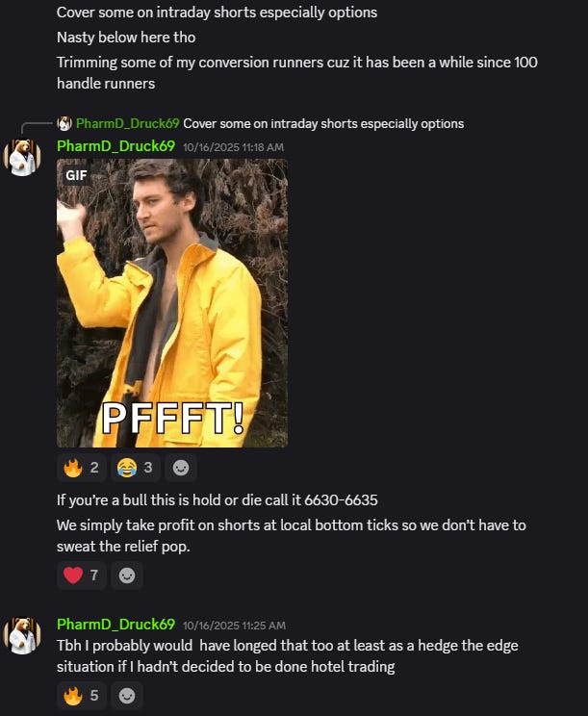Click PharmD_Druck69 username on 11:25 AM message

click(115, 625)
